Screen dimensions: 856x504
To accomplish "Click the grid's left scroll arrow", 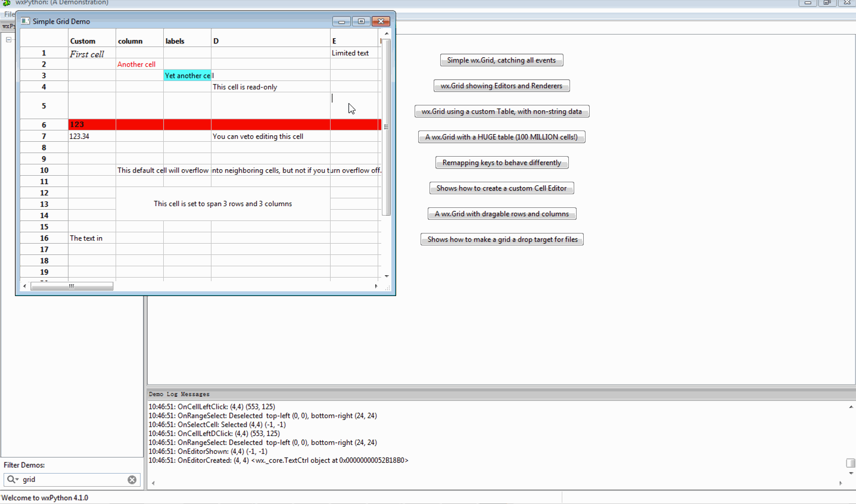I will tap(24, 286).
